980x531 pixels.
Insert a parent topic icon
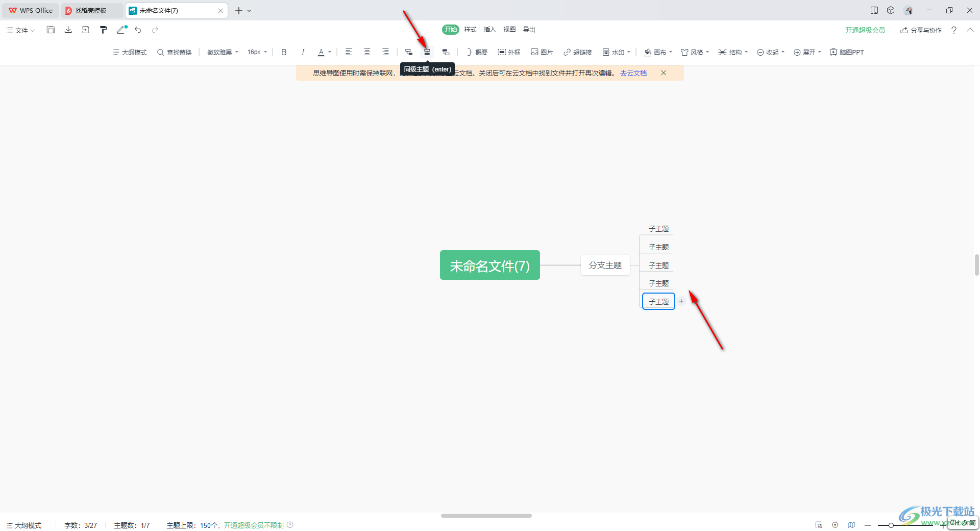coord(446,52)
